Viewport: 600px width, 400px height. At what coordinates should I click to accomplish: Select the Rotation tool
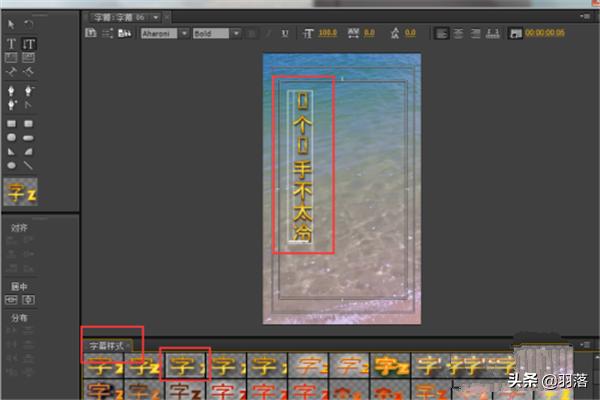[x=29, y=23]
